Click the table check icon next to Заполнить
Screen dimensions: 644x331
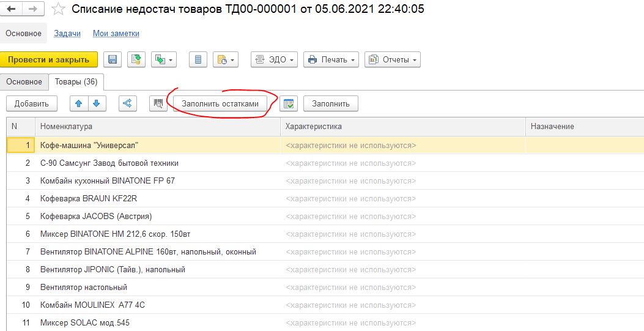coord(289,103)
